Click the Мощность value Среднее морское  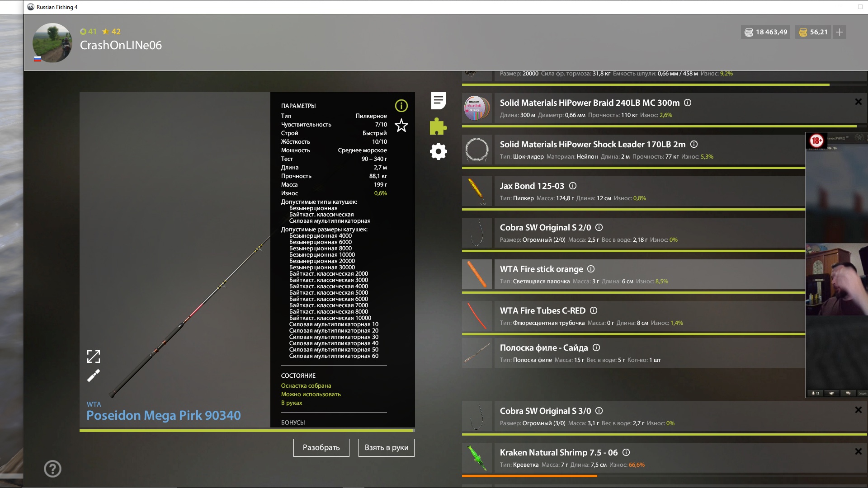pyautogui.click(x=363, y=150)
